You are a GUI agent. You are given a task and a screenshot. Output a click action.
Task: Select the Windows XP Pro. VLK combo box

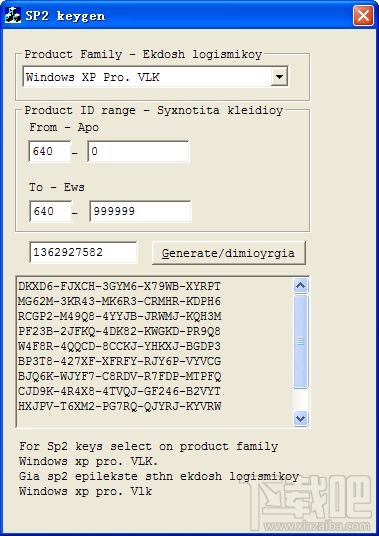point(155,77)
